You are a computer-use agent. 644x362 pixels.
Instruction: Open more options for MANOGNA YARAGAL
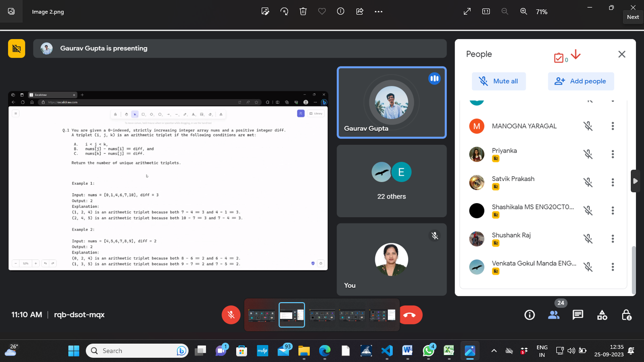click(613, 126)
